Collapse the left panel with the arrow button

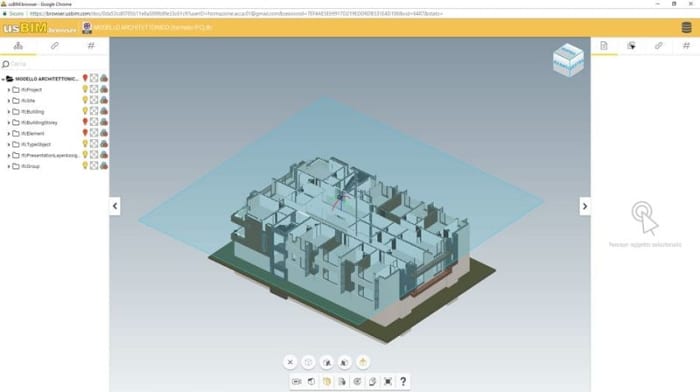[115, 206]
